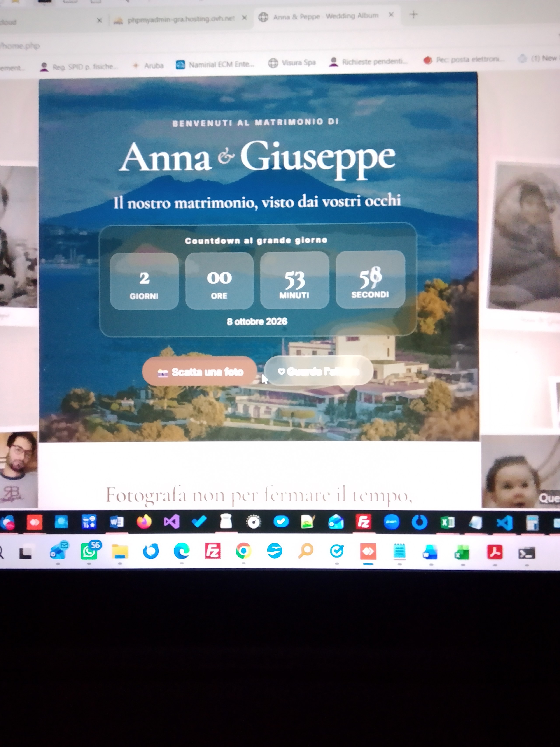Open Google Chrome in the light taskbar
This screenshot has width=560, height=747.
click(x=243, y=551)
